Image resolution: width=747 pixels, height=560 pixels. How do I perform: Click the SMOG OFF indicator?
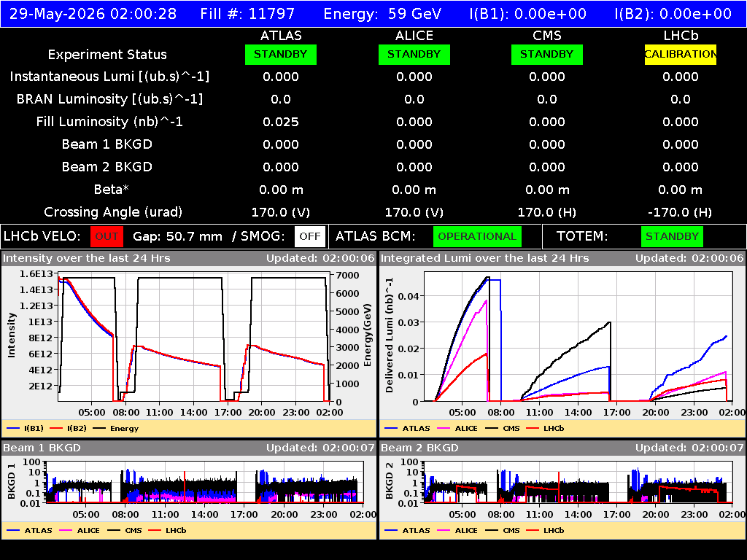pyautogui.click(x=309, y=237)
